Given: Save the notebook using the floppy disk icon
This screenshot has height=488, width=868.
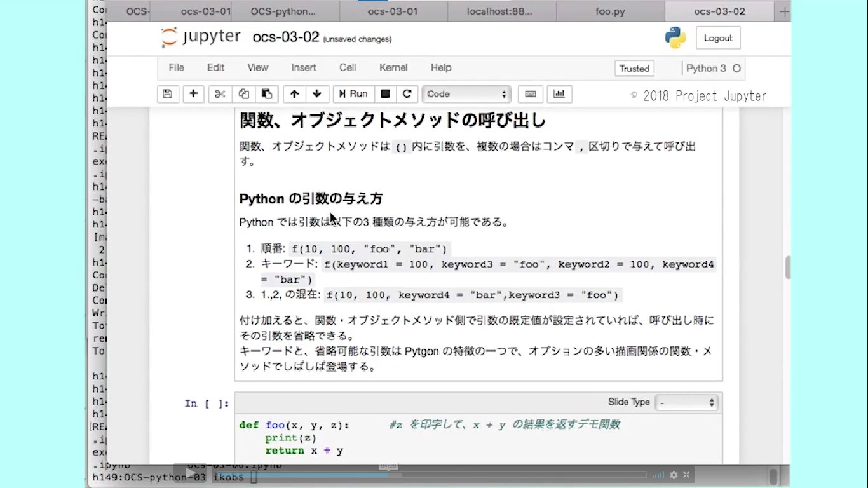Looking at the screenshot, I should coord(167,93).
